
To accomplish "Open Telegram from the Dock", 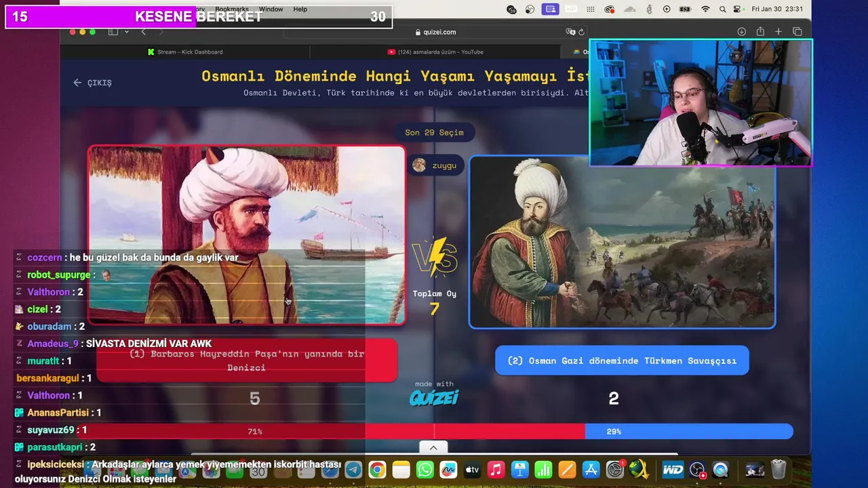I will (353, 470).
